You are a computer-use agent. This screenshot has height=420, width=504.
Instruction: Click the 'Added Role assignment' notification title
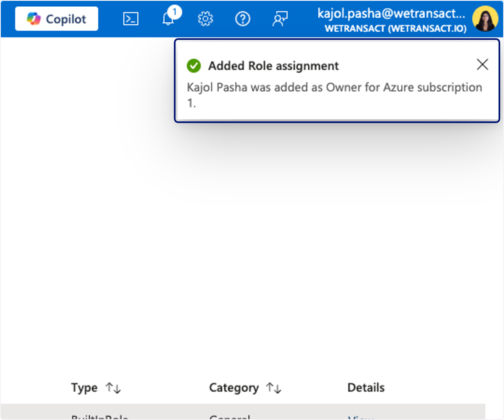coord(273,66)
